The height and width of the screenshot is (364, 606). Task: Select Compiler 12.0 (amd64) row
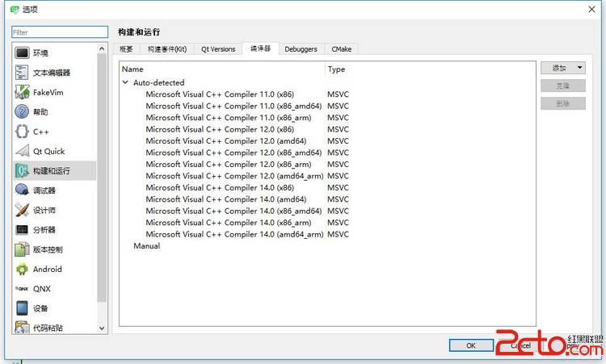point(327,141)
